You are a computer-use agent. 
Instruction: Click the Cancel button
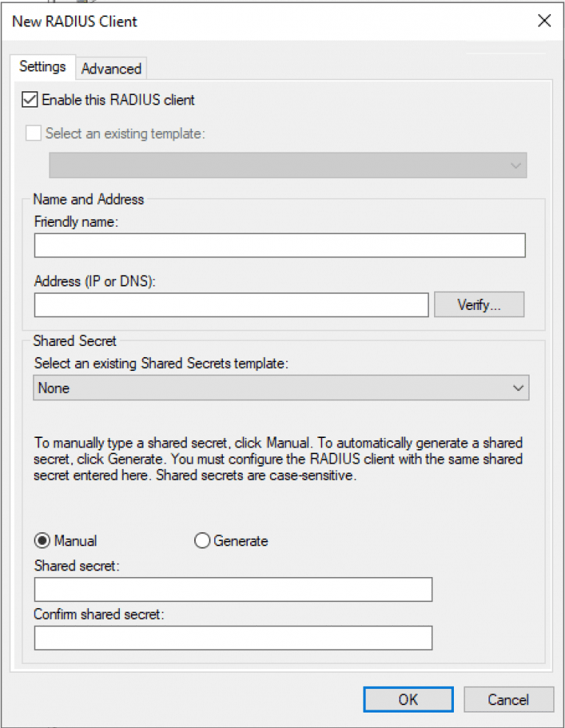(509, 699)
